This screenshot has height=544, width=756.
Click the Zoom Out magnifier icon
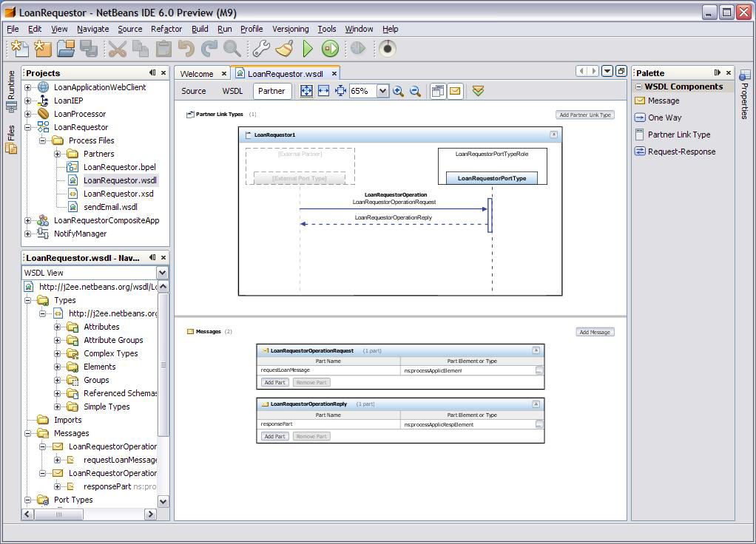coord(415,91)
